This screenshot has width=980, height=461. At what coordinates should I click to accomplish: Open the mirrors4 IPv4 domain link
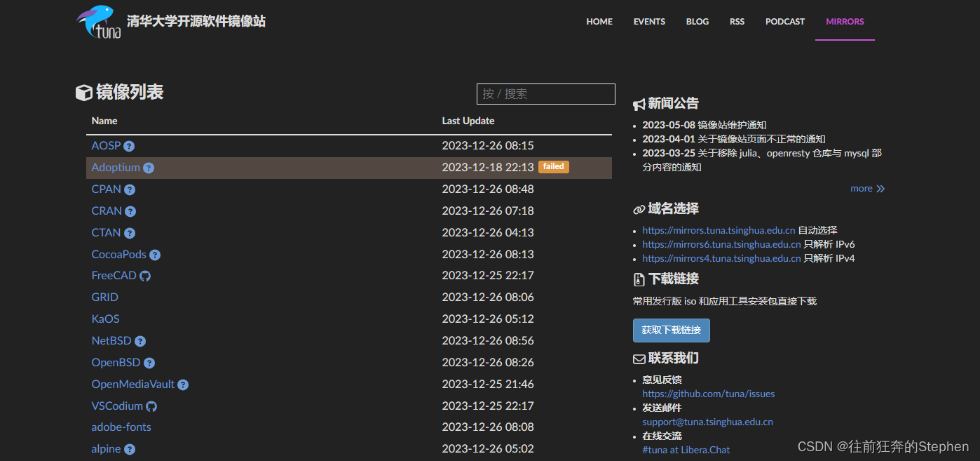[x=721, y=259]
